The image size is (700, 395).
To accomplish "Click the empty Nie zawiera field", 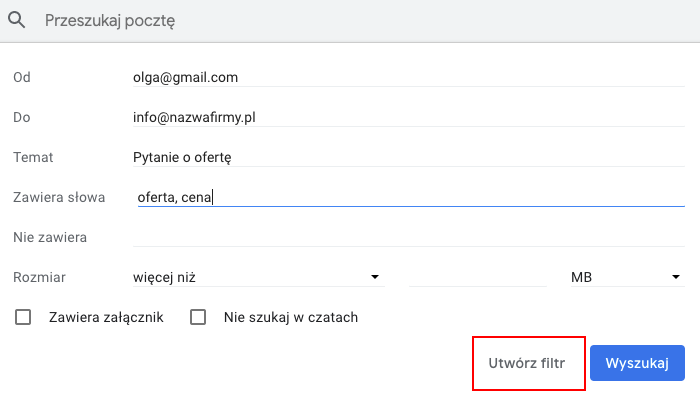I will click(408, 237).
